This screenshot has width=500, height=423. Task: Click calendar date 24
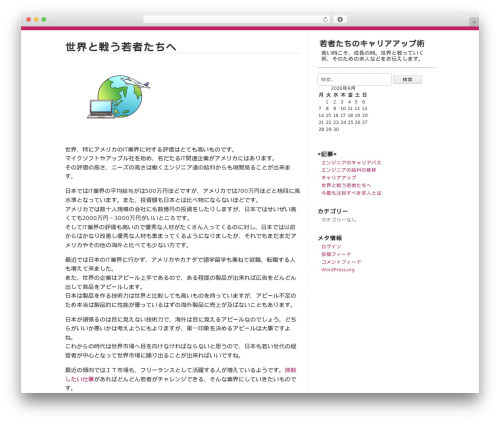(343, 122)
